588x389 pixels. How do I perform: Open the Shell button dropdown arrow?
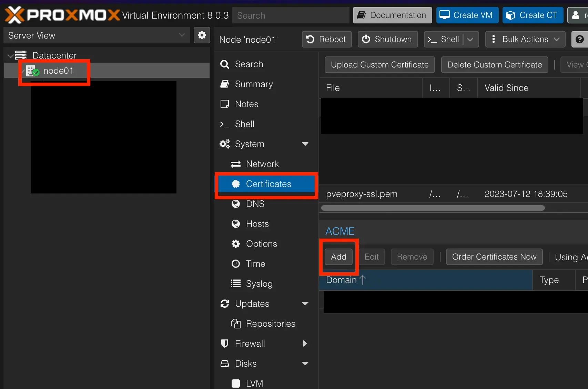[x=470, y=39]
